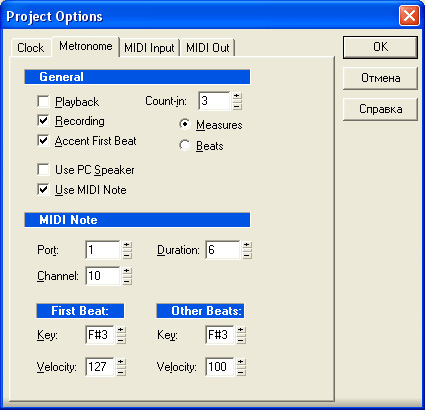425x410 pixels.
Task: Decrease the Channel number spinner
Action: (127, 280)
